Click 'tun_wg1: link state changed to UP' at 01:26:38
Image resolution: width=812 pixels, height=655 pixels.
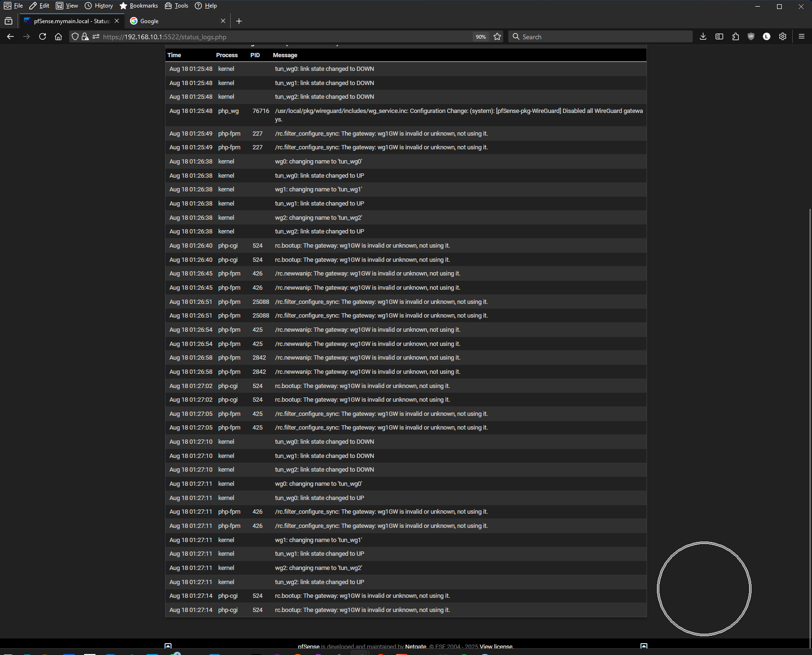[x=320, y=204]
